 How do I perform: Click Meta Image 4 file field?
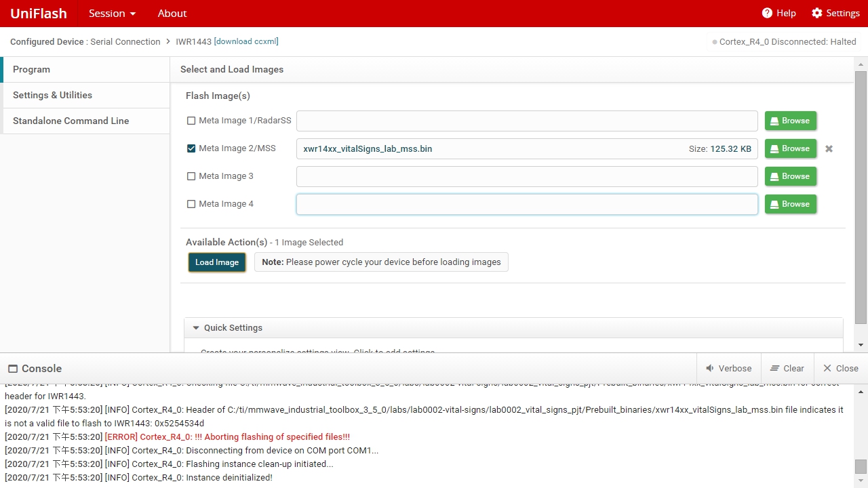527,204
